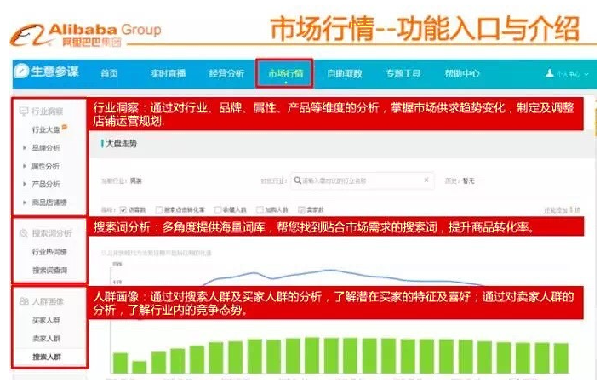This screenshot has height=381, width=600.
Task: Open 商品店铺榜 in the sidebar
Action: pyautogui.click(x=49, y=202)
